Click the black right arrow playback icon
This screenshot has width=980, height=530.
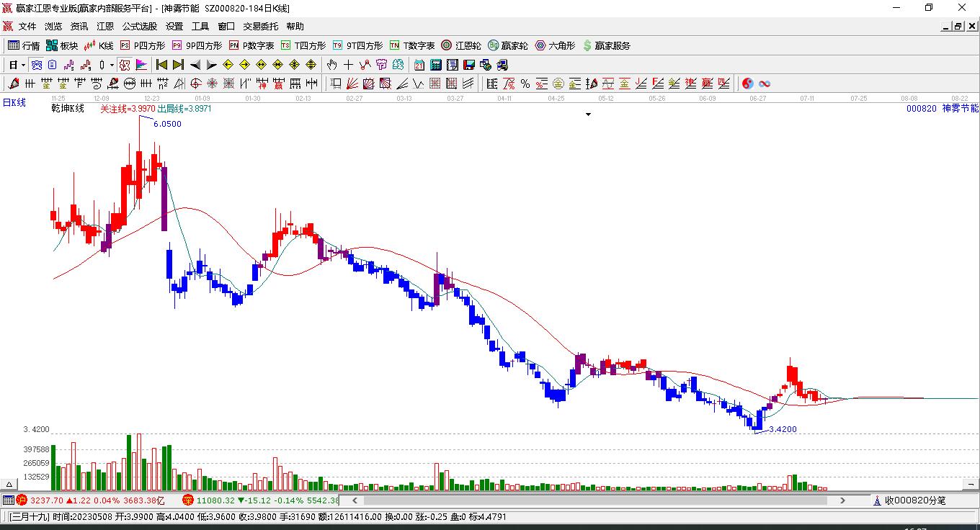pos(211,65)
